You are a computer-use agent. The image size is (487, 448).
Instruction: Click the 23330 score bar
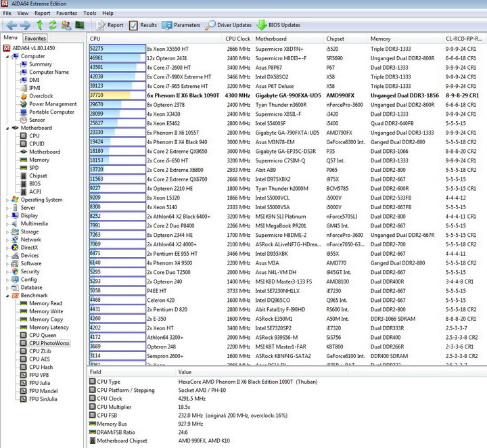(117, 133)
